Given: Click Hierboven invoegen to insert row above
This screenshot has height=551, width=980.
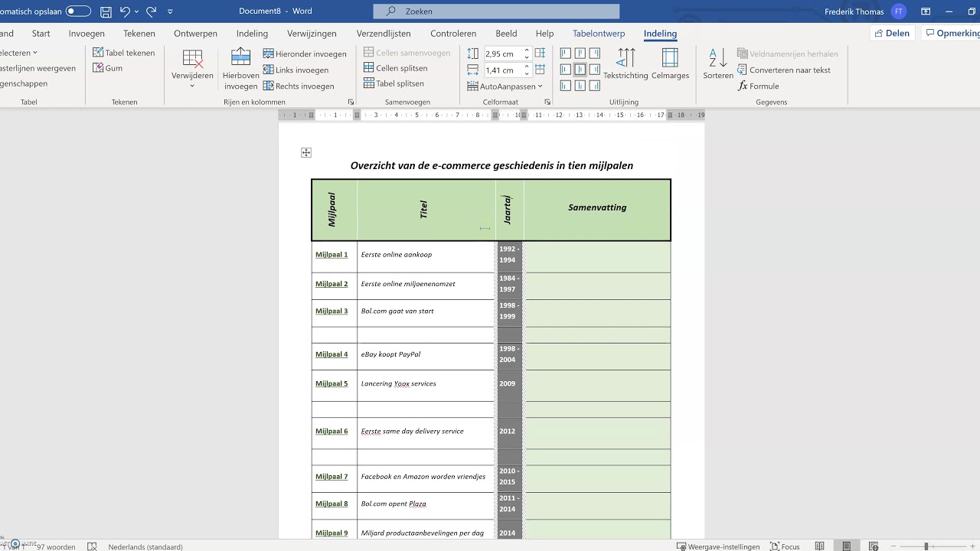Looking at the screenshot, I should tap(240, 69).
